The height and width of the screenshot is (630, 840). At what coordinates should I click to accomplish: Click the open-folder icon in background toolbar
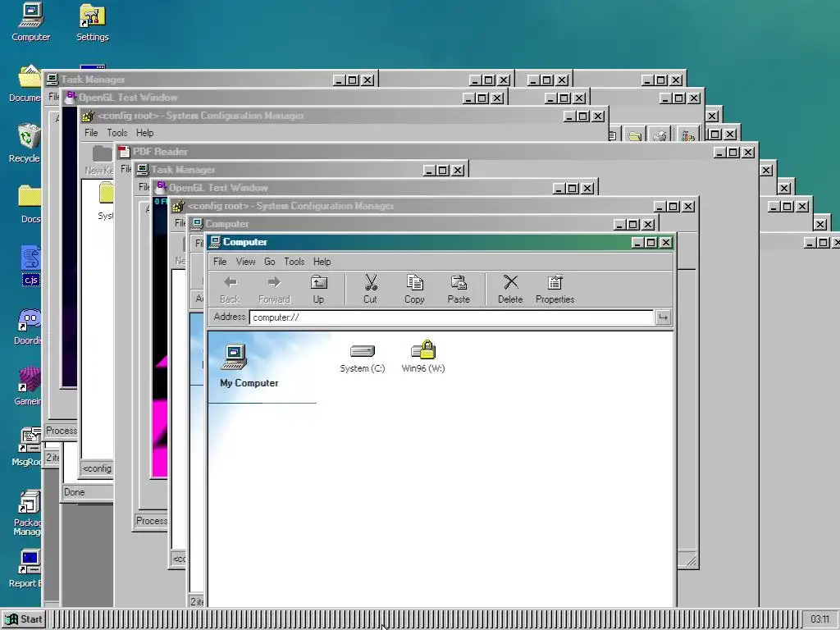click(x=635, y=135)
